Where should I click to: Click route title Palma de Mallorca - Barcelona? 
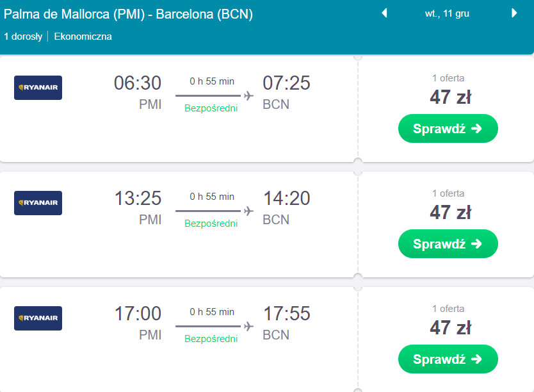click(128, 14)
